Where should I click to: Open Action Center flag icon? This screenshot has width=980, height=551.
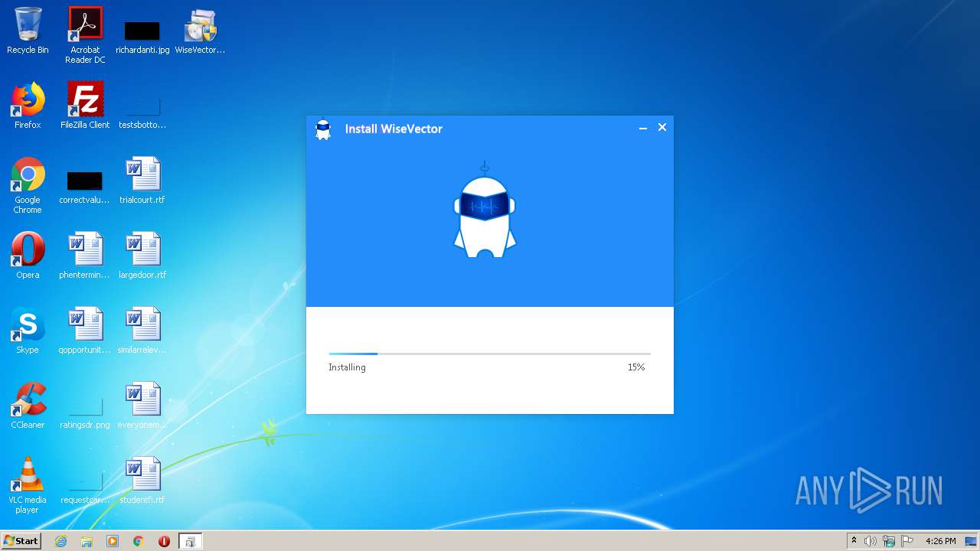(x=907, y=541)
